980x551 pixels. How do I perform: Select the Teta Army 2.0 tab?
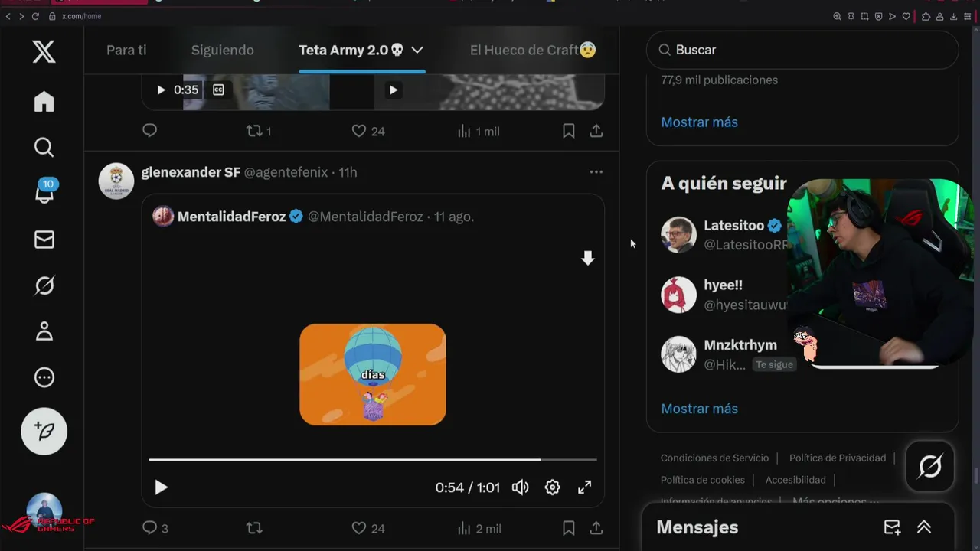pos(351,50)
